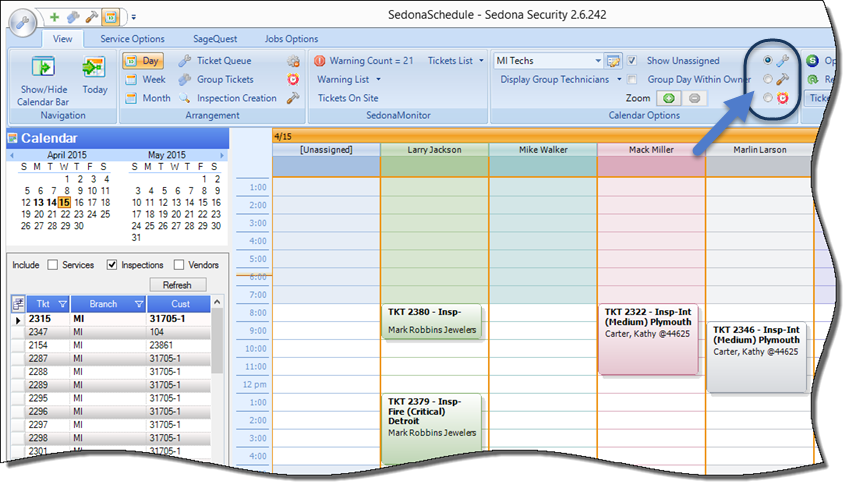Switch to Week view
This screenshot has width=849, height=488.
[x=146, y=80]
